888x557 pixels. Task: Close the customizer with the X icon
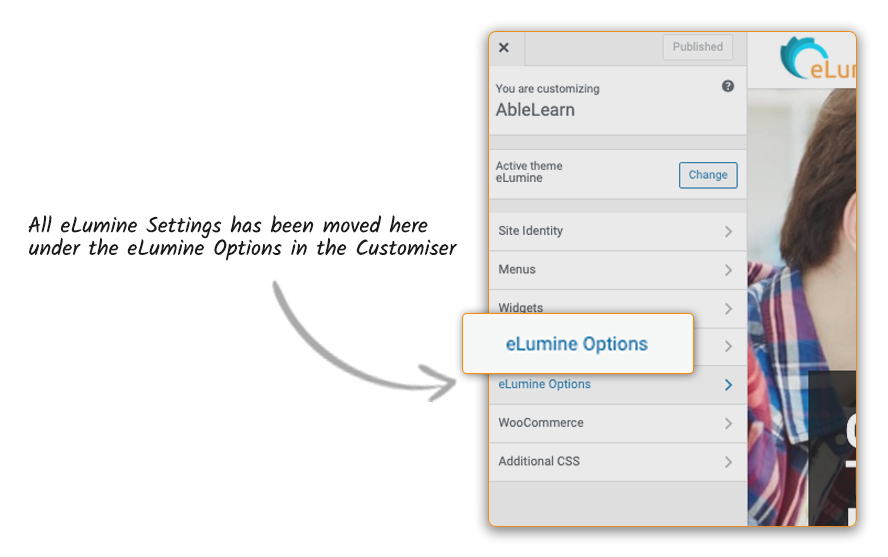pyautogui.click(x=504, y=48)
